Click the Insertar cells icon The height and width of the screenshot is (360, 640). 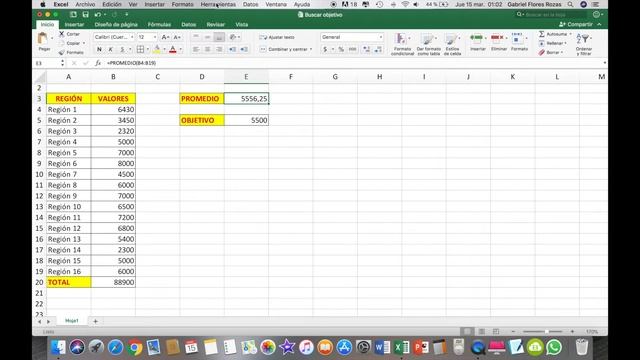point(476,38)
